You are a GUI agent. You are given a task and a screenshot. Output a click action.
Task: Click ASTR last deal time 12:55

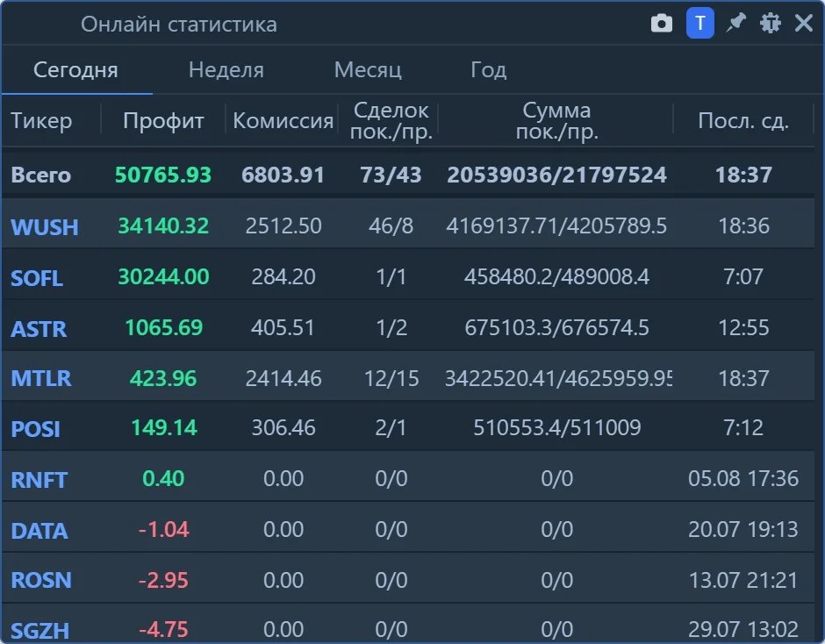tap(744, 327)
